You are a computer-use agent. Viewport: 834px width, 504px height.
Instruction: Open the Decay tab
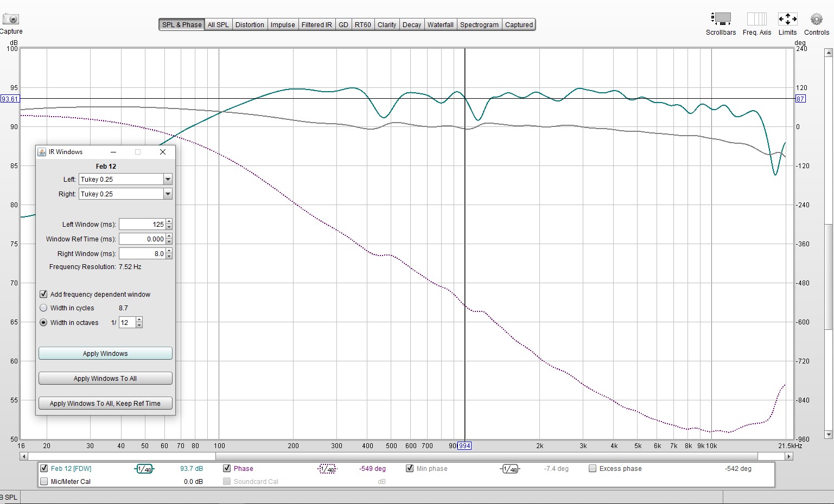click(x=412, y=24)
